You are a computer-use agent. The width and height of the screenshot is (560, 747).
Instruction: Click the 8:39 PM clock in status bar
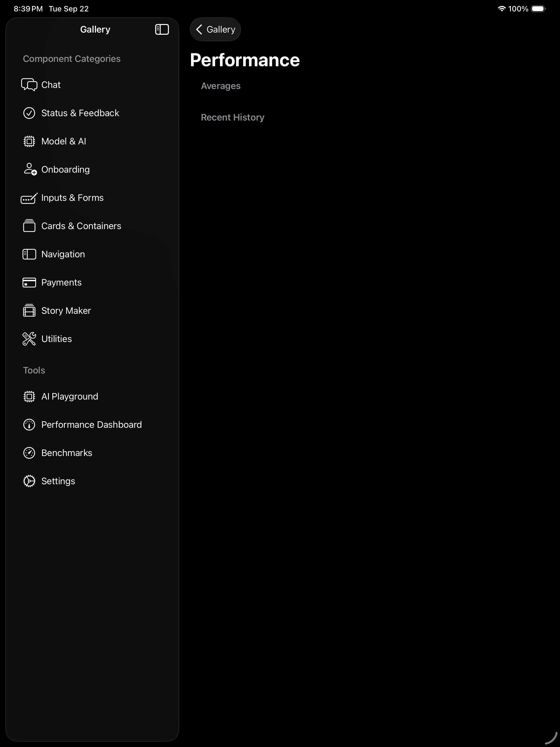tap(28, 9)
